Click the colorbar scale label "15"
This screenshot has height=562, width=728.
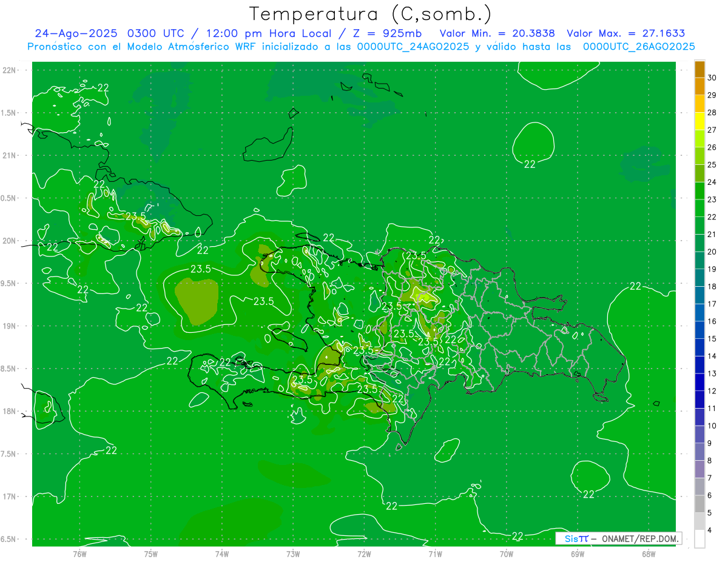tap(712, 339)
